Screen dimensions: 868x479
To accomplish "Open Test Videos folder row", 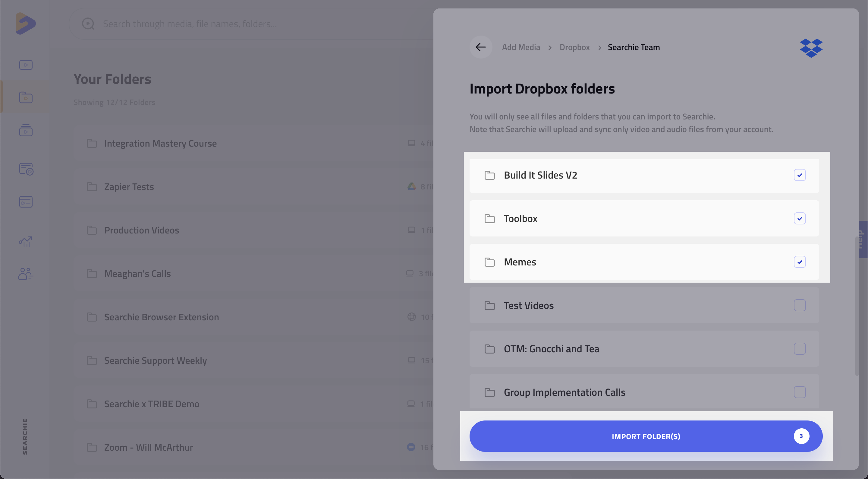I will (644, 305).
